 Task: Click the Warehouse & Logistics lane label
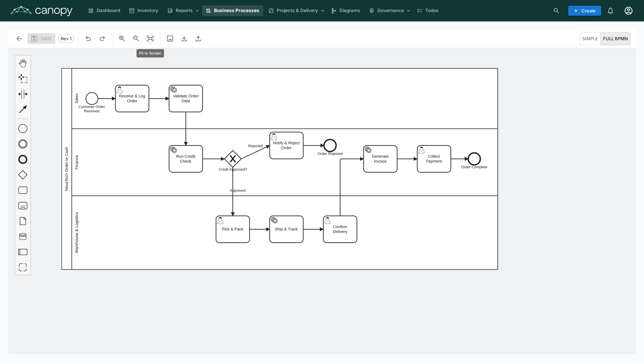(76, 233)
